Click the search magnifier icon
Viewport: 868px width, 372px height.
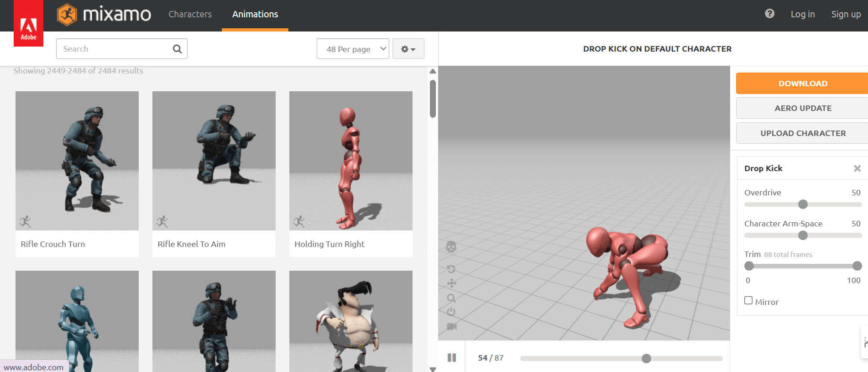pyautogui.click(x=177, y=49)
